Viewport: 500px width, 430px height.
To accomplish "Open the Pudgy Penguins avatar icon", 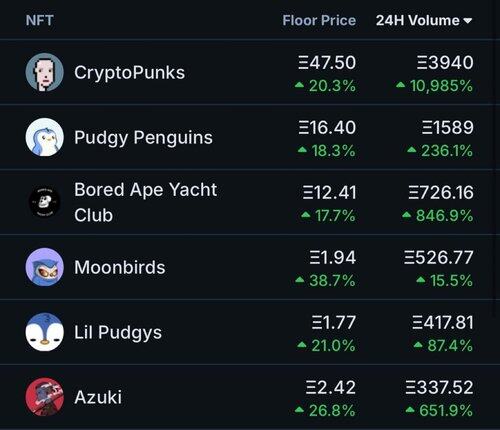I will (x=45, y=137).
